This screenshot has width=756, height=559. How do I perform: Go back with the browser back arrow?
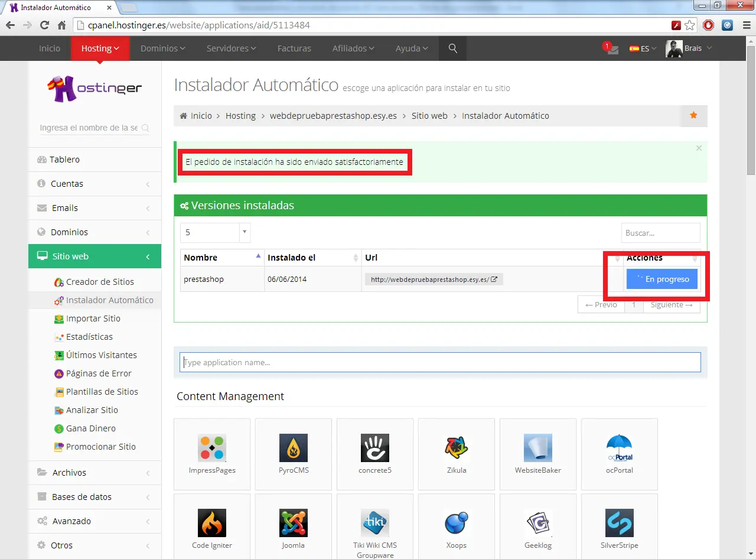tap(10, 25)
